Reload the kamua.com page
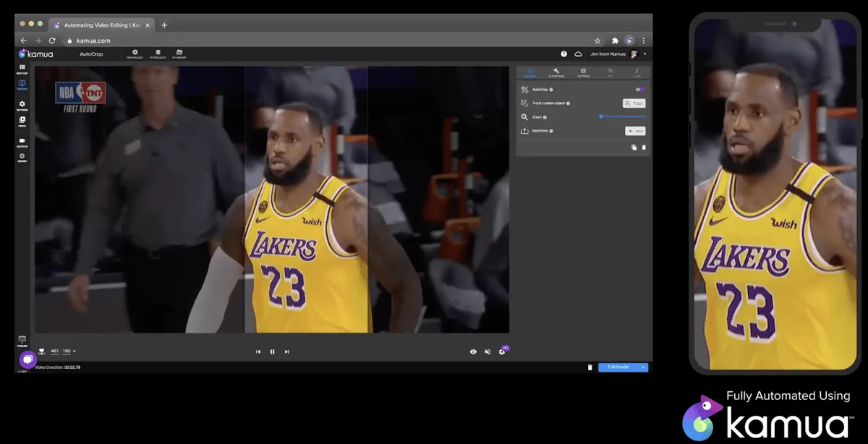The image size is (868, 444). 52,40
